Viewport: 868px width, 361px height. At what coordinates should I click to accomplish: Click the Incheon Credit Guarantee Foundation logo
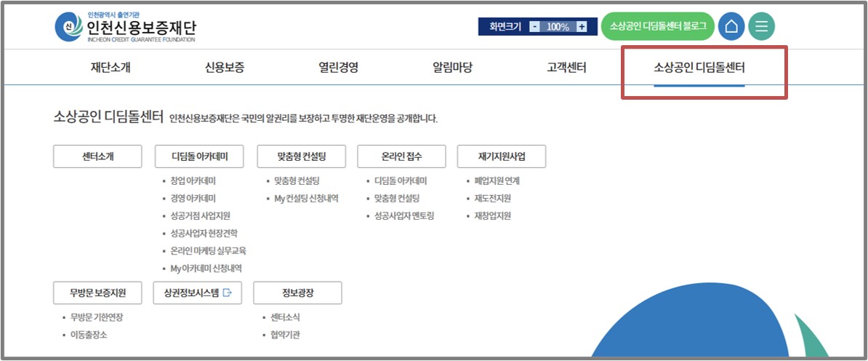point(125,27)
